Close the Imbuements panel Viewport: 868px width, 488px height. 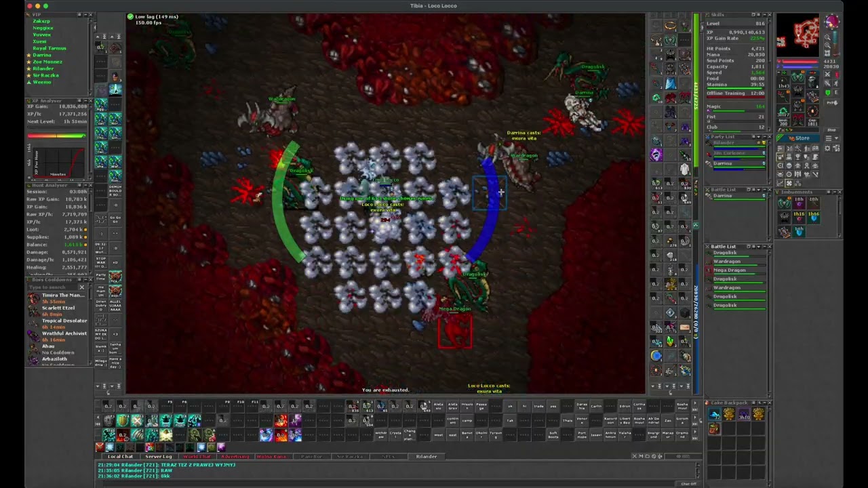[x=839, y=192]
